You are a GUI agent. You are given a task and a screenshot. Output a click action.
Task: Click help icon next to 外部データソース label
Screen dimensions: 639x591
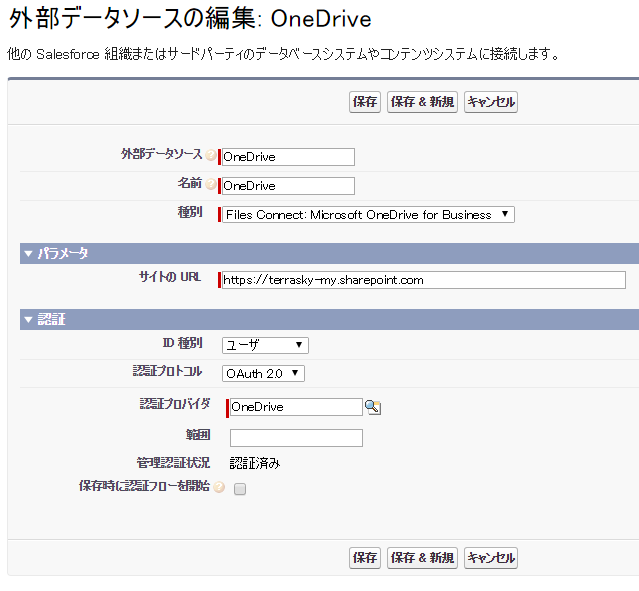[x=211, y=155]
